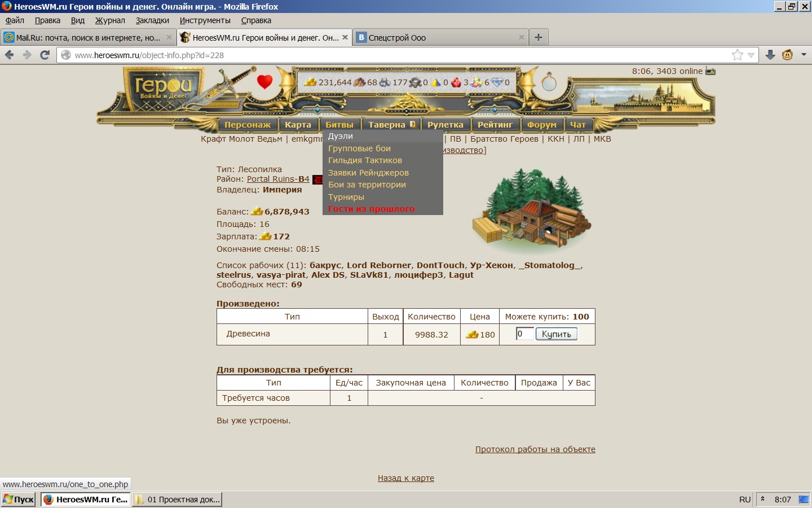Click the purchase quantity input field
Image resolution: width=812 pixels, height=508 pixels.
[x=524, y=334]
